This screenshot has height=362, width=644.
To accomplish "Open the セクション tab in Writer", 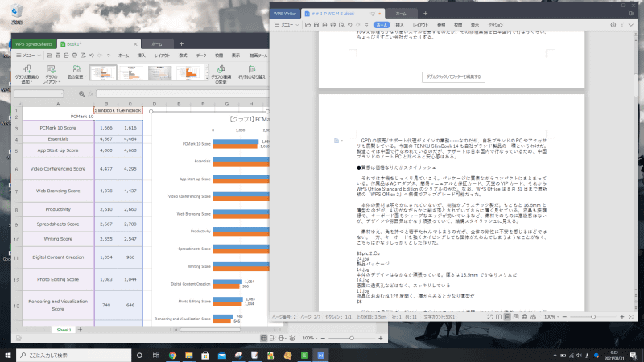I will tap(495, 25).
